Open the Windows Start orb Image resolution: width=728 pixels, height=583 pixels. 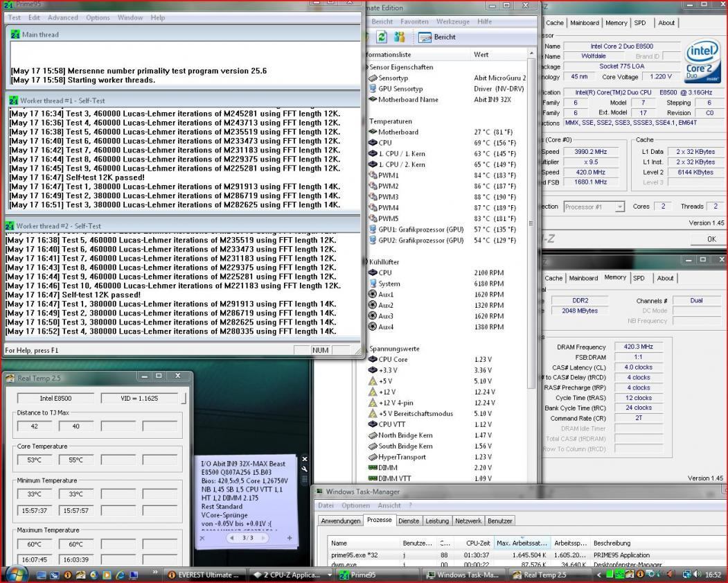[x=15, y=574]
